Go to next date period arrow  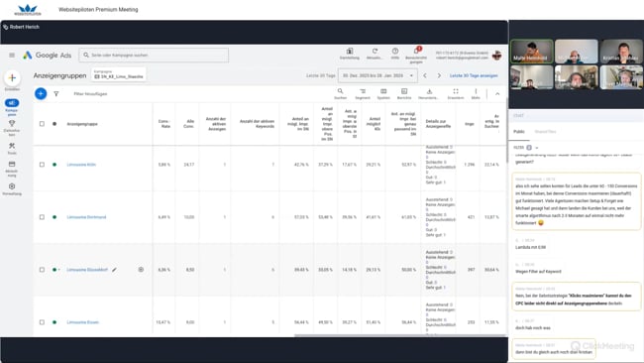tap(439, 75)
